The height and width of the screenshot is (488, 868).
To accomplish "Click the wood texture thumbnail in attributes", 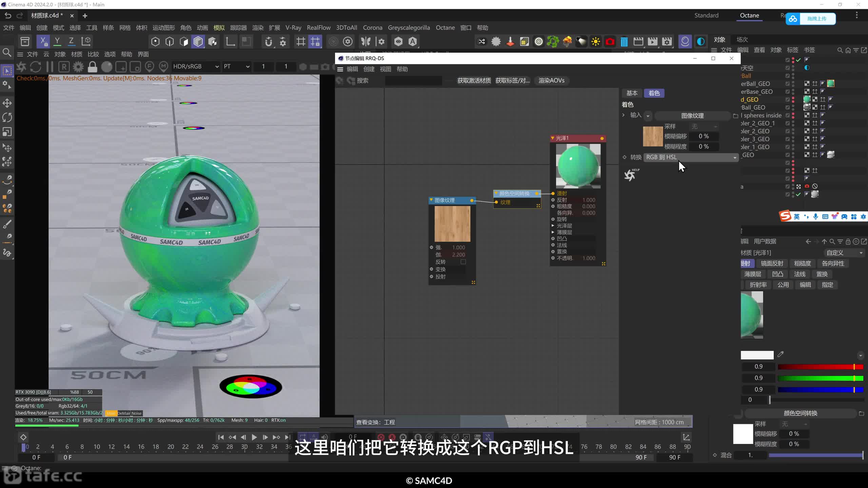I will 653,136.
